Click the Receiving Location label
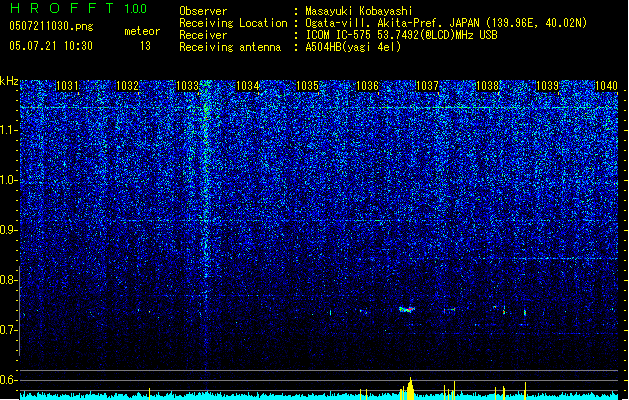The width and height of the screenshot is (629, 400). 233,23
